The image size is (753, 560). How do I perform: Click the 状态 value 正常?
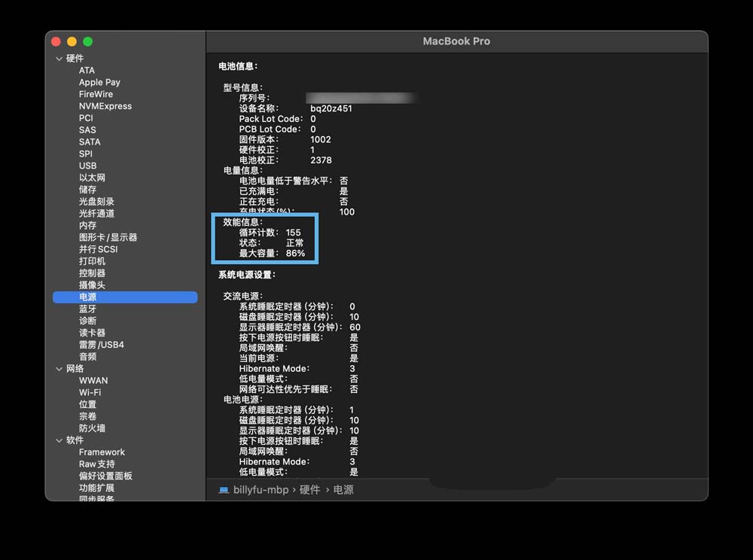coord(295,243)
